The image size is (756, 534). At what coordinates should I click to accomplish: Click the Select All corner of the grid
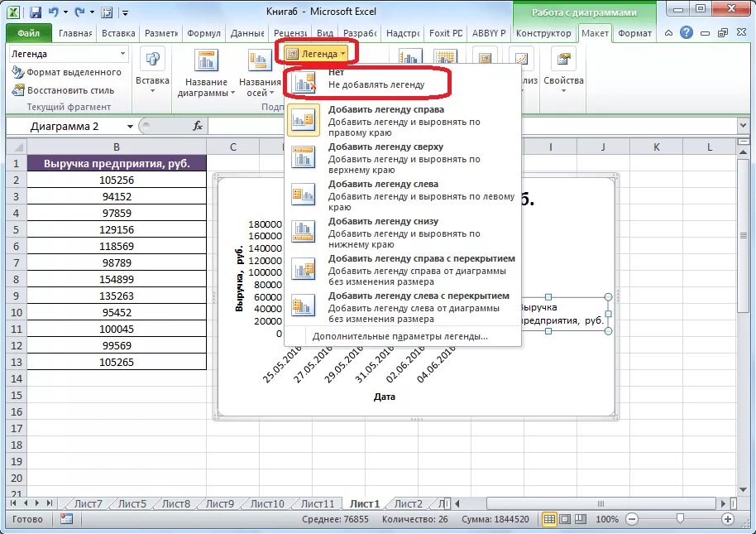coord(17,147)
